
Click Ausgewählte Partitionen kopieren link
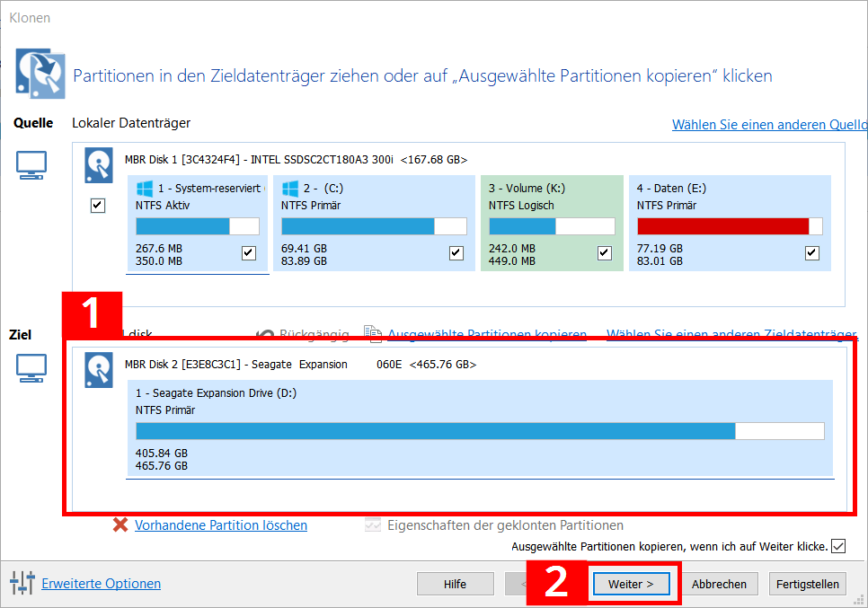pyautogui.click(x=487, y=335)
